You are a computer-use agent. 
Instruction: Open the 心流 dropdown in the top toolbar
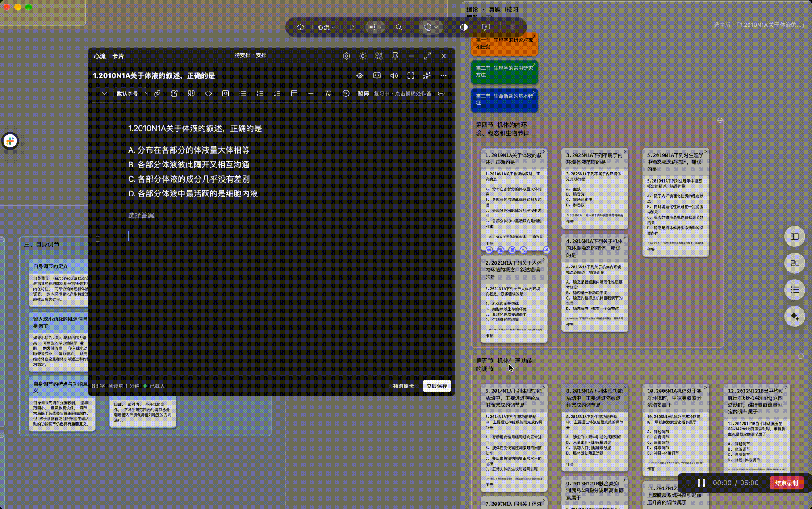[x=326, y=27]
